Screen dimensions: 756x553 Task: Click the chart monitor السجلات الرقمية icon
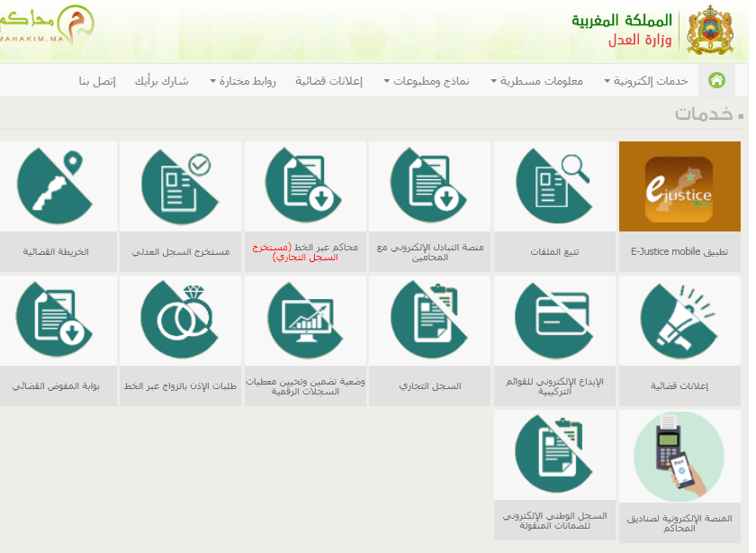tap(304, 321)
